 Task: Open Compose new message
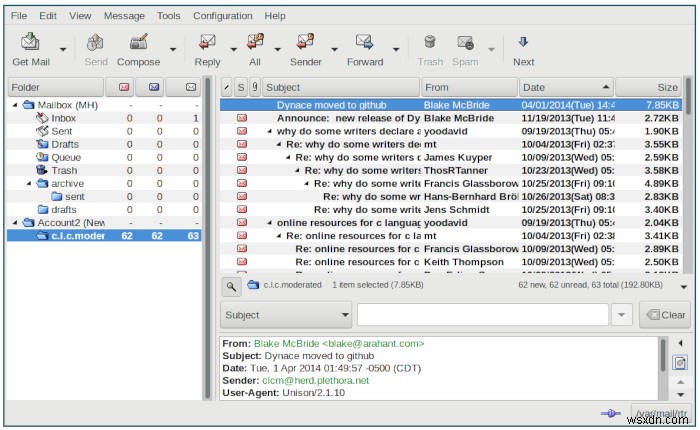(138, 42)
